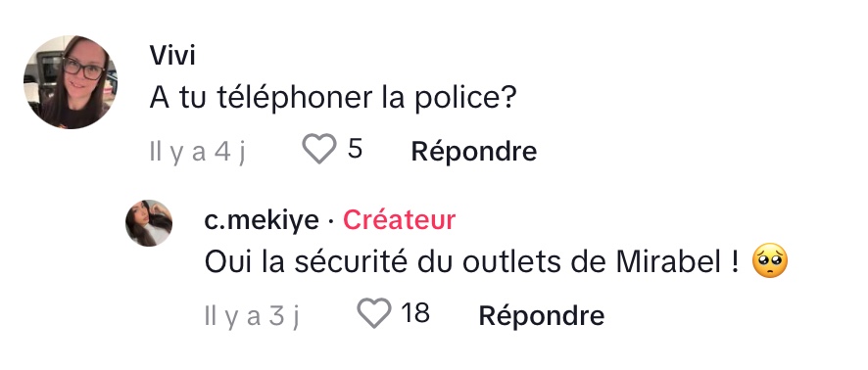
Task: Click the dot separator before Créateur
Action: (x=330, y=221)
